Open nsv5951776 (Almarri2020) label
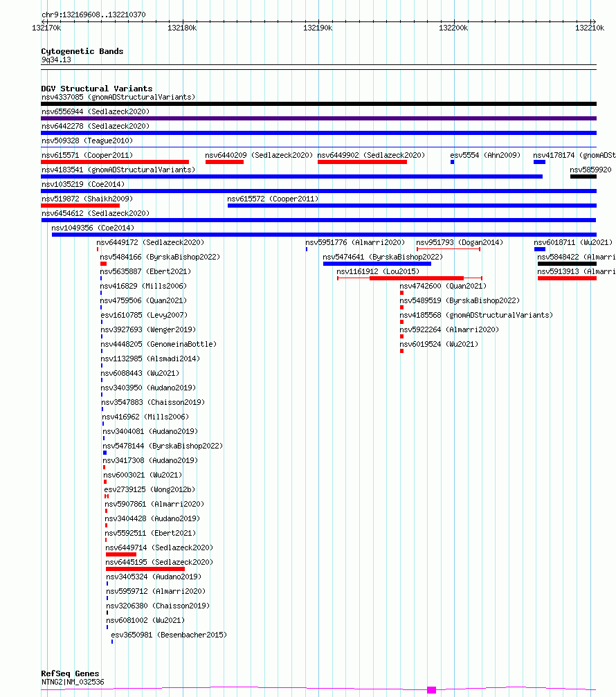Screen dimensions: 616x697 point(355,242)
